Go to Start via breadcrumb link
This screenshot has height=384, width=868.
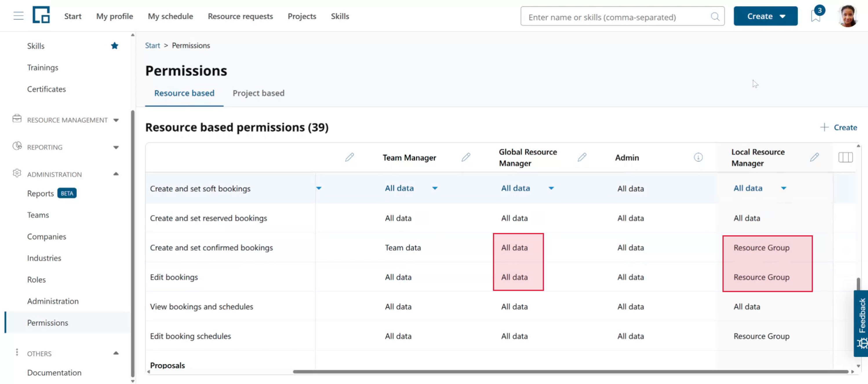(x=152, y=46)
